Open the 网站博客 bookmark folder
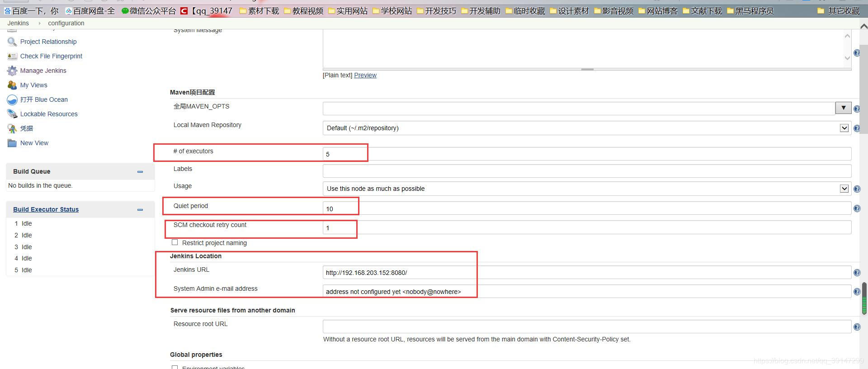The image size is (868, 369). click(x=658, y=11)
